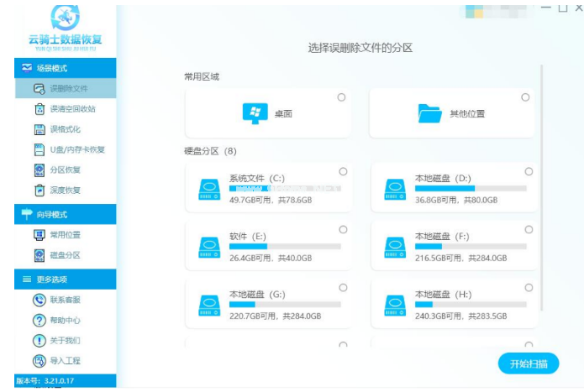Open 联系客服 customer service icon
584x392 pixels.
pos(39,300)
